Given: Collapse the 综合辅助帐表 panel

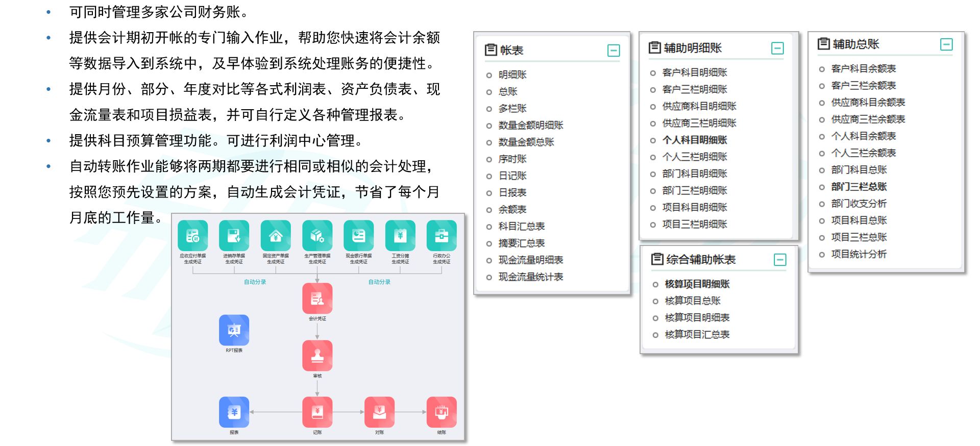Looking at the screenshot, I should [x=780, y=260].
